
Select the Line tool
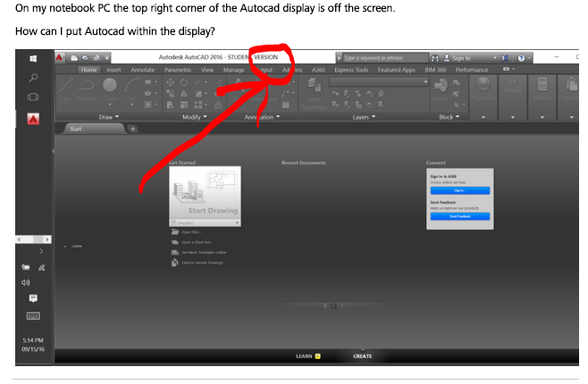[66, 89]
